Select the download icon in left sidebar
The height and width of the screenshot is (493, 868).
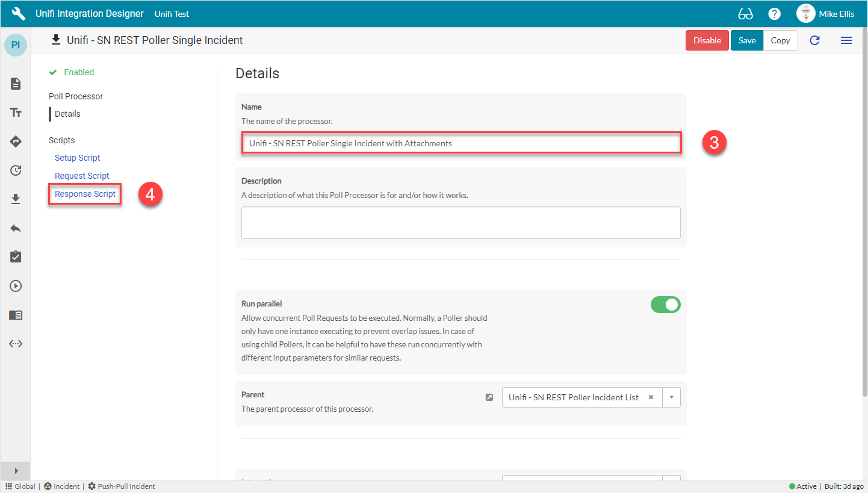(15, 199)
